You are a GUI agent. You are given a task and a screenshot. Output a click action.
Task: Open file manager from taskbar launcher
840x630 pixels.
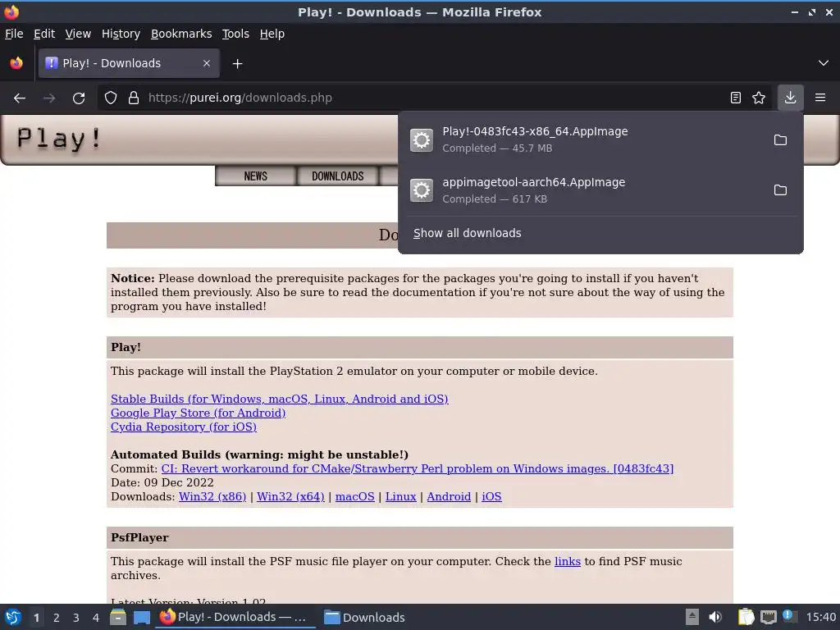click(118, 617)
